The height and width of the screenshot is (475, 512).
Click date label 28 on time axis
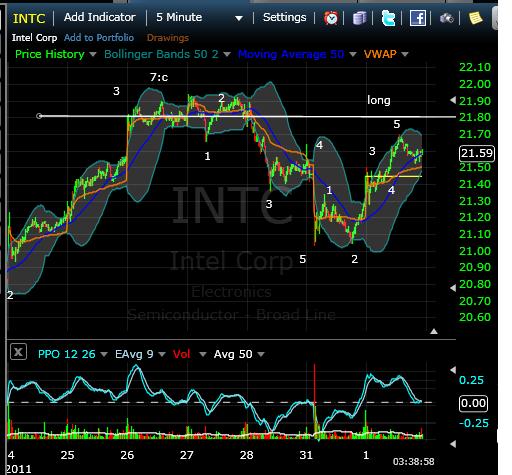[x=246, y=455]
